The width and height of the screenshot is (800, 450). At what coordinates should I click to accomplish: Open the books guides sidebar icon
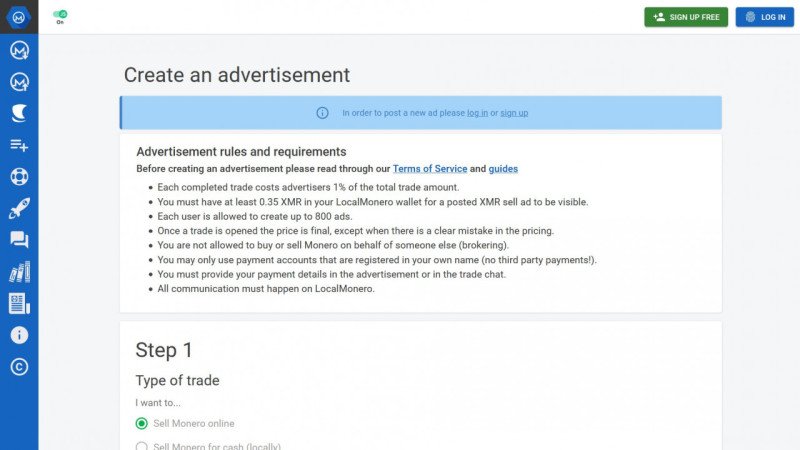click(x=19, y=272)
